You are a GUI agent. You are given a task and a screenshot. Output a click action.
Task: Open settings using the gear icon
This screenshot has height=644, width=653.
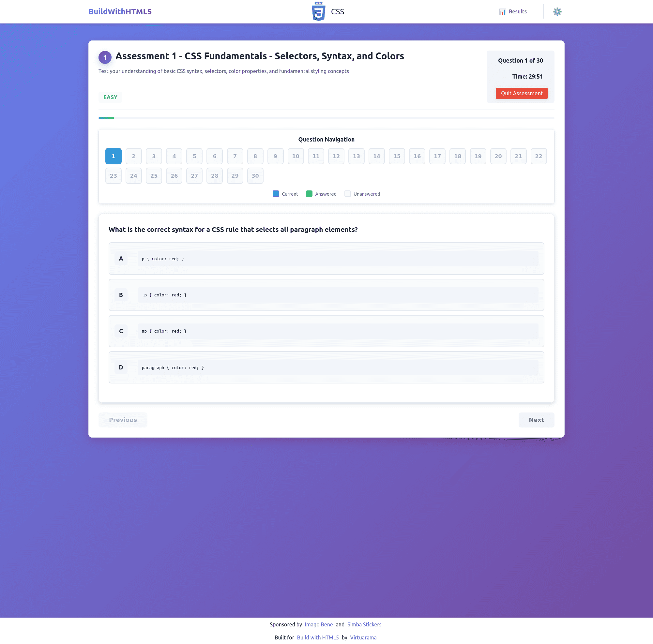pos(557,11)
